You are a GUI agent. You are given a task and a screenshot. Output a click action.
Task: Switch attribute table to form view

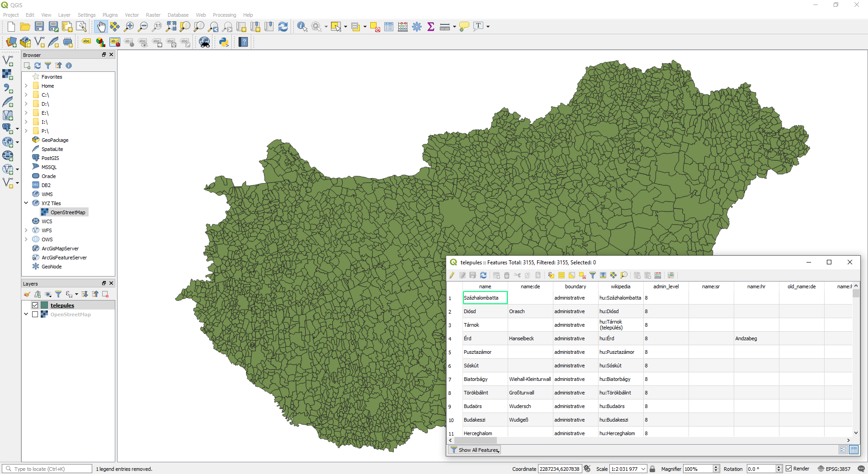[843, 450]
